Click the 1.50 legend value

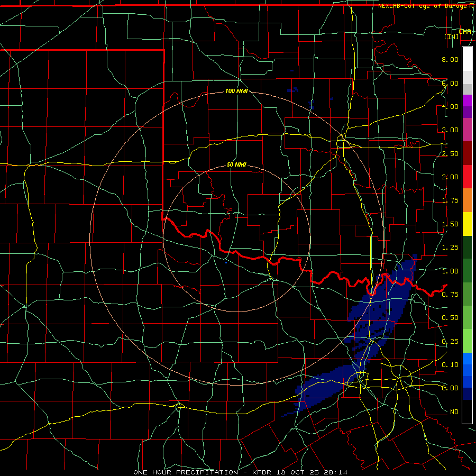(450, 224)
